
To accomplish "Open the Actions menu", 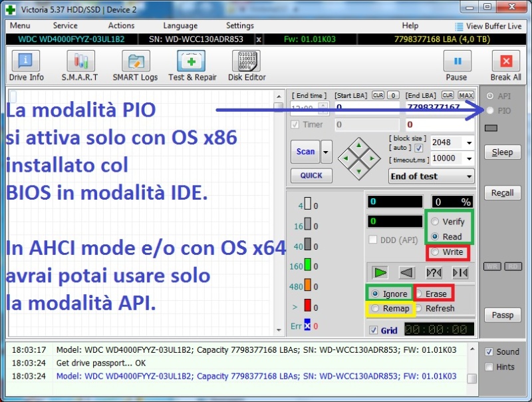I will [x=121, y=26].
